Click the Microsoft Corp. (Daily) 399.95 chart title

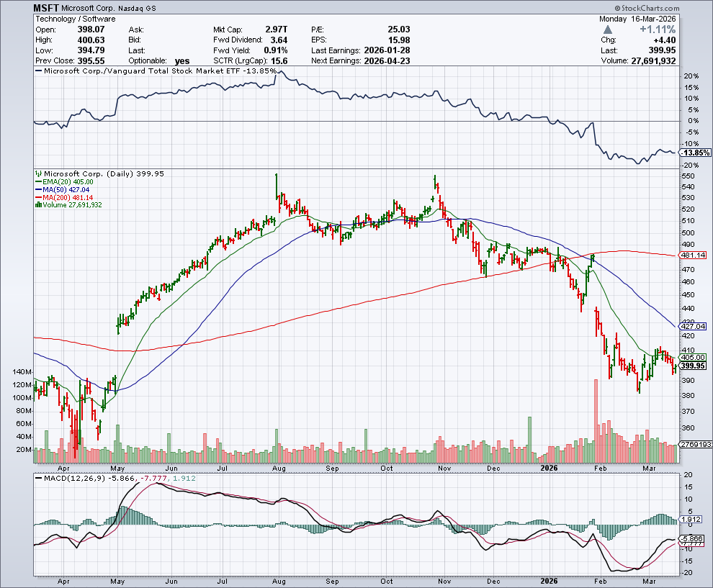click(x=104, y=173)
